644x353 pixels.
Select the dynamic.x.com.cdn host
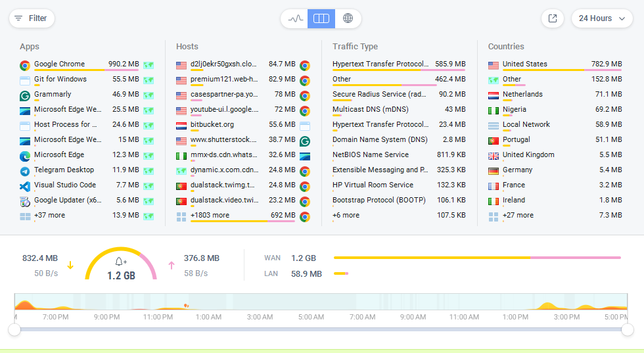pyautogui.click(x=242, y=170)
